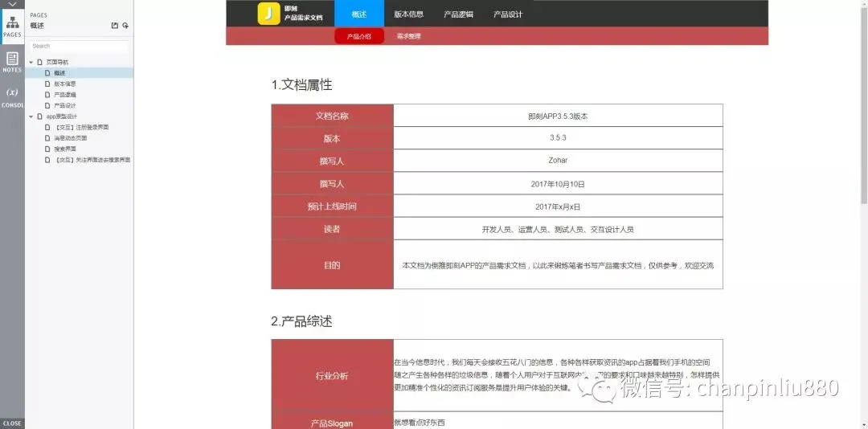
Task: Focus the page Search field
Action: [x=79, y=46]
